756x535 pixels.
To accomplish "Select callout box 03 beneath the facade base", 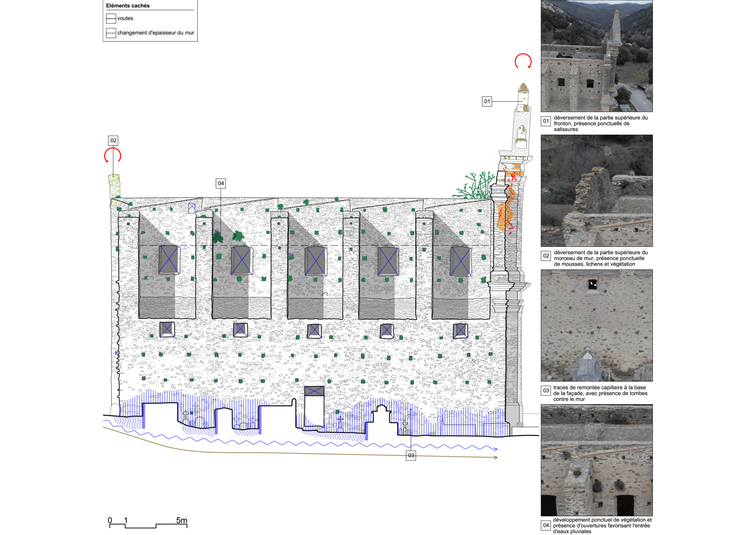I will 411,455.
